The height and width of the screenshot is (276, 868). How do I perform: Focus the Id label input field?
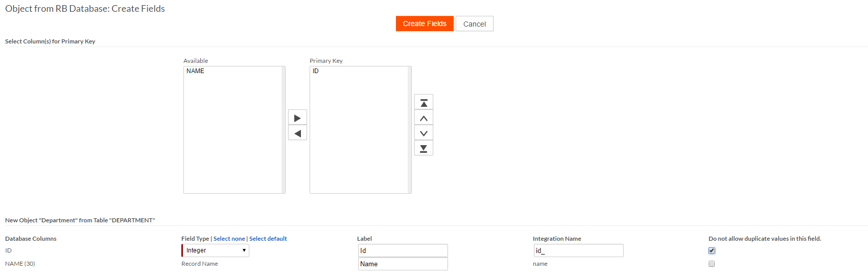pos(403,250)
